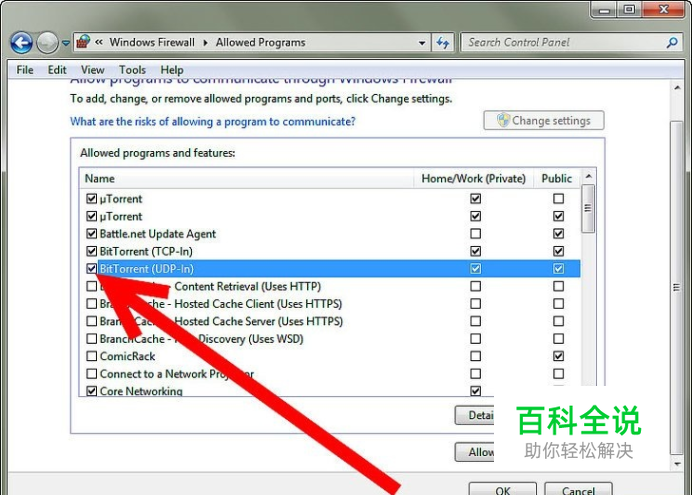This screenshot has width=692, height=495.
Task: Click the greyed Forward navigation arrow
Action: pyautogui.click(x=47, y=43)
